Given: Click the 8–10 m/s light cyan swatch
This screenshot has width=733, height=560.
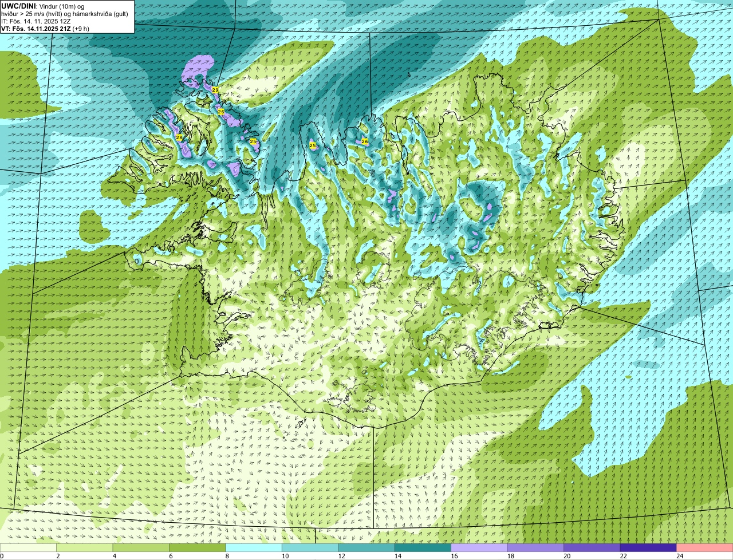Looking at the screenshot, I should pyautogui.click(x=254, y=547).
